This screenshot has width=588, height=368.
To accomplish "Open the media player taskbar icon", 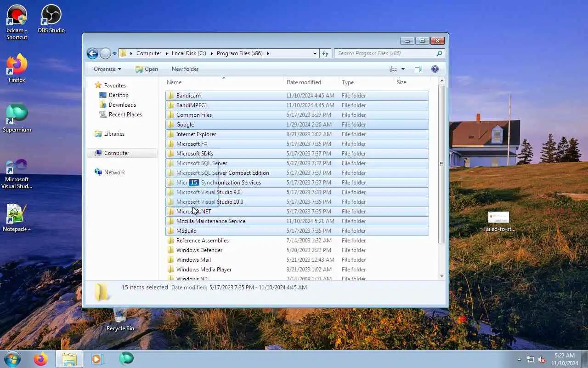I will [x=97, y=359].
